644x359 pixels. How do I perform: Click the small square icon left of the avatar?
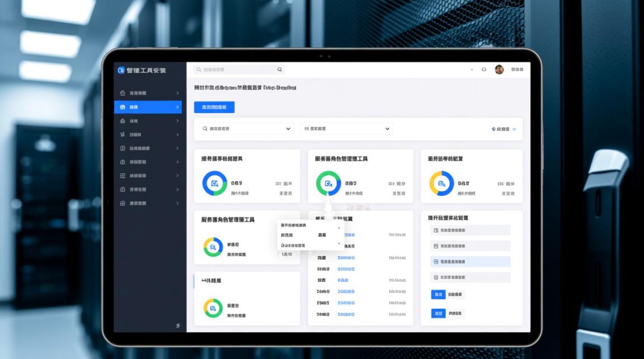coord(484,69)
